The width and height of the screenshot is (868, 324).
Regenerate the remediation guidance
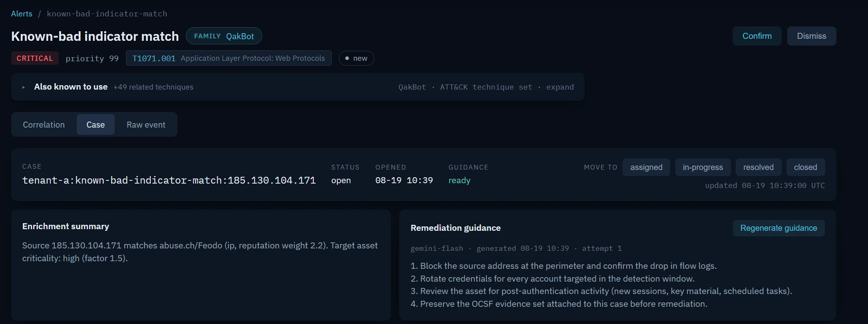(x=778, y=228)
